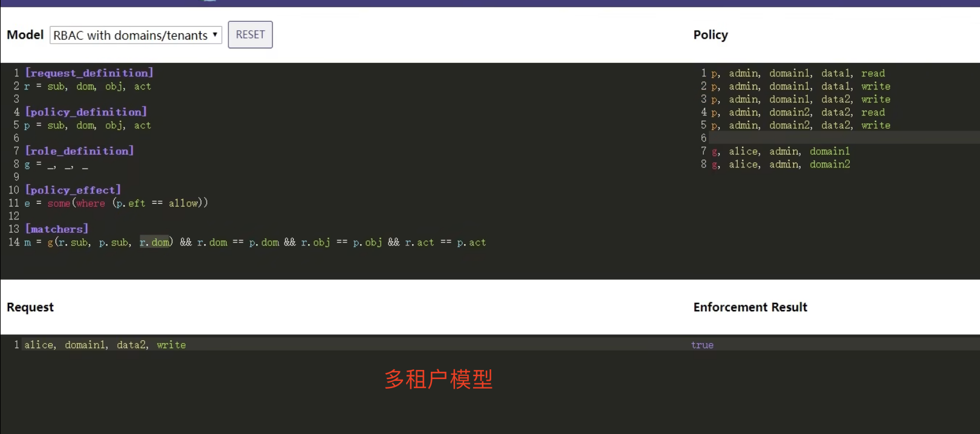The image size is (980, 434).
Task: Click the 'true' enforcement result output
Action: (702, 345)
